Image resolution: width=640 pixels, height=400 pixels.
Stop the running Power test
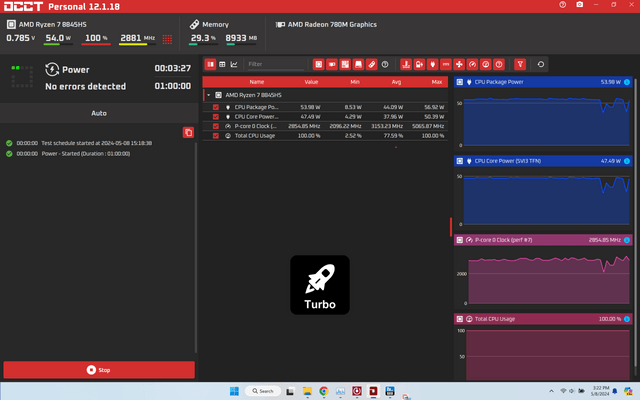point(99,370)
